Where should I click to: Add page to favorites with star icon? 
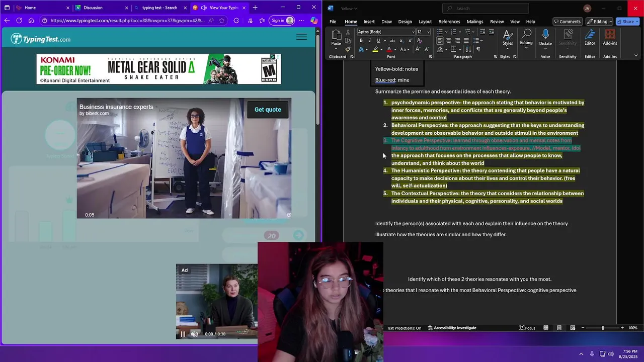(x=222, y=21)
